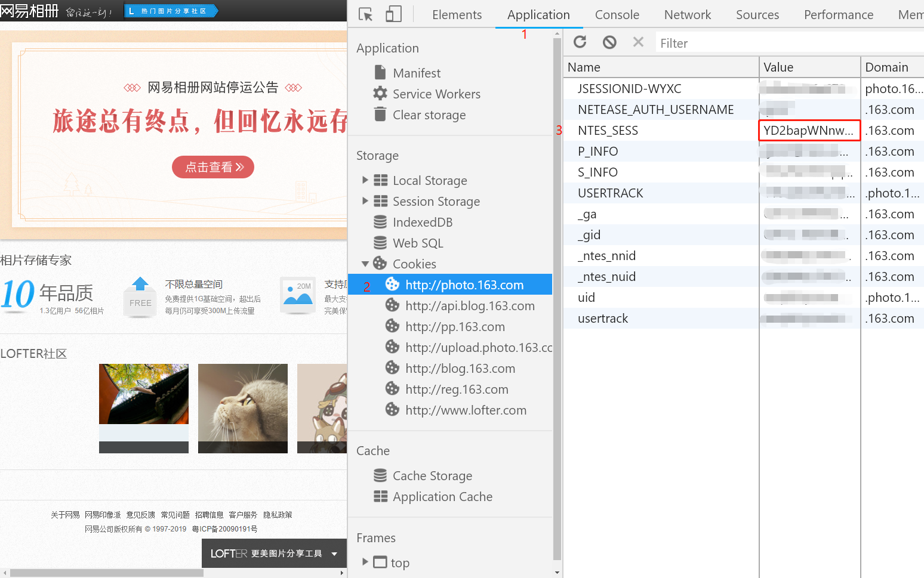The height and width of the screenshot is (578, 924).
Task: Expand Session Storage tree
Action: coord(365,200)
